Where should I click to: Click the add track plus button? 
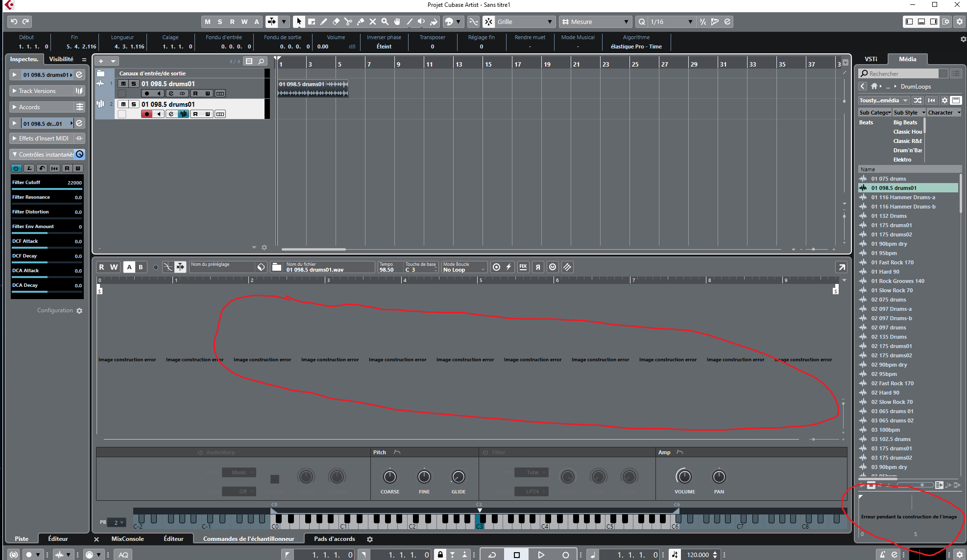point(101,61)
